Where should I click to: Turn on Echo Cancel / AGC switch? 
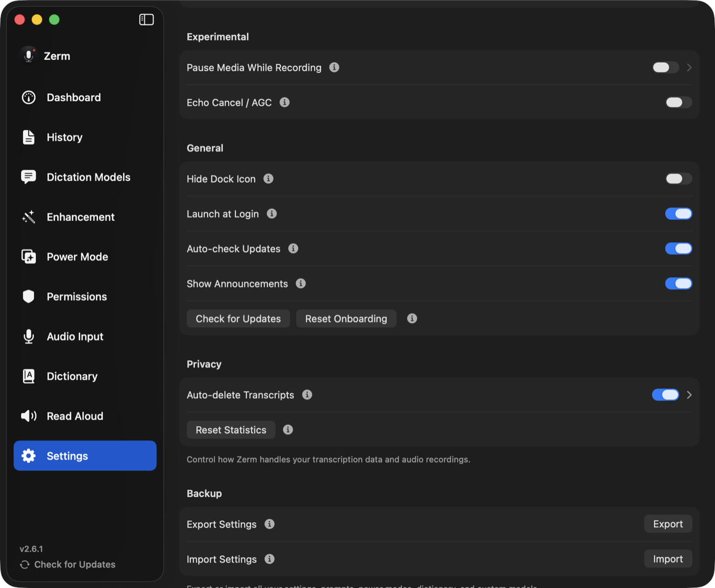(x=679, y=103)
